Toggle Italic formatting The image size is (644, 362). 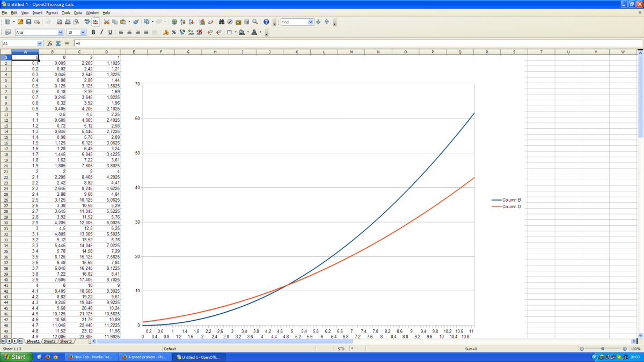pyautogui.click(x=101, y=32)
